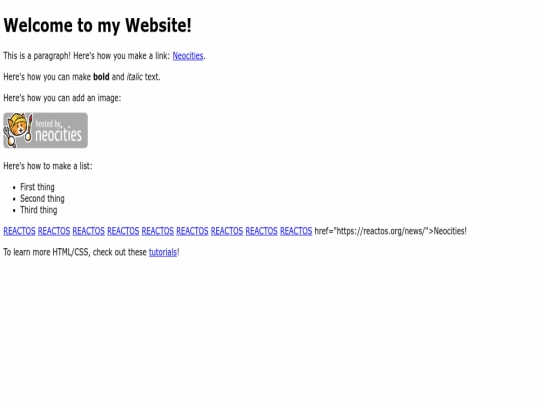Follow the tutorials link
The height and width of the screenshot is (405, 540).
[163, 252]
